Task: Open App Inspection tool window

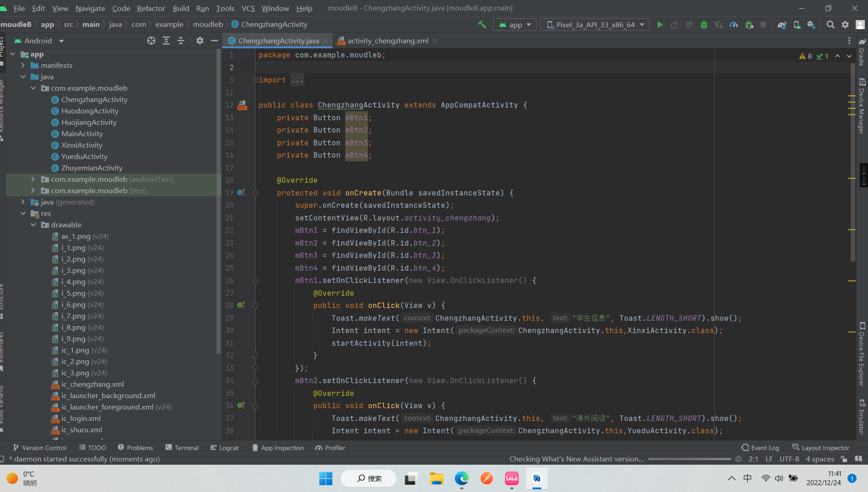Action: [278, 448]
